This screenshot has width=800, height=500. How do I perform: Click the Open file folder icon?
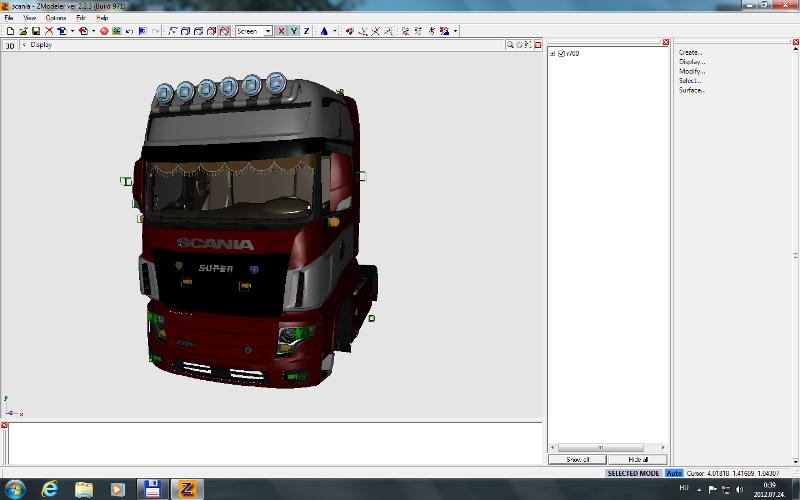click(23, 31)
